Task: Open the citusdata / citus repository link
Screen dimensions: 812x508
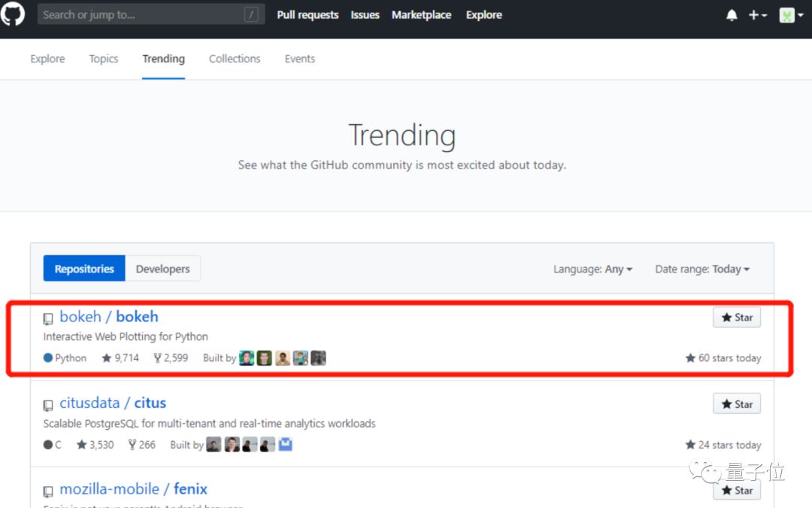Action: pyautogui.click(x=113, y=403)
